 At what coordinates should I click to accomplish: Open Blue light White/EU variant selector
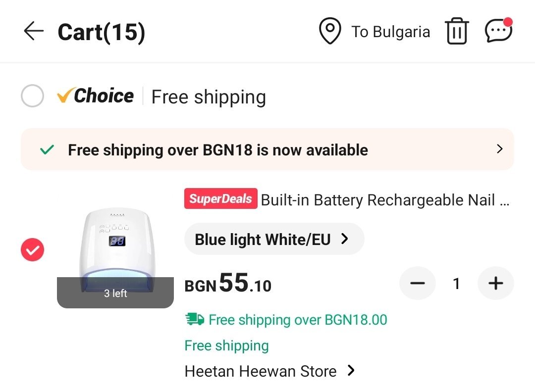click(273, 239)
